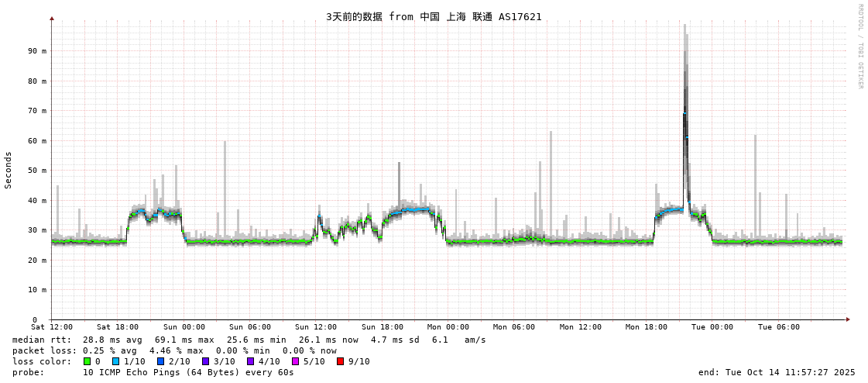Screen dimensions: 868x383
Task: Click the "median rtt:" statistics label
Action: click(x=42, y=340)
